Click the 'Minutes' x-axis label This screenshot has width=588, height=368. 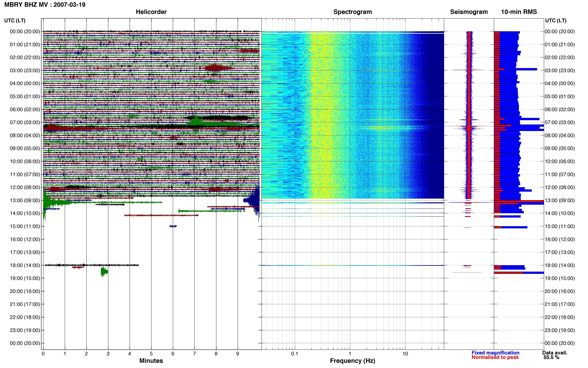[151, 361]
